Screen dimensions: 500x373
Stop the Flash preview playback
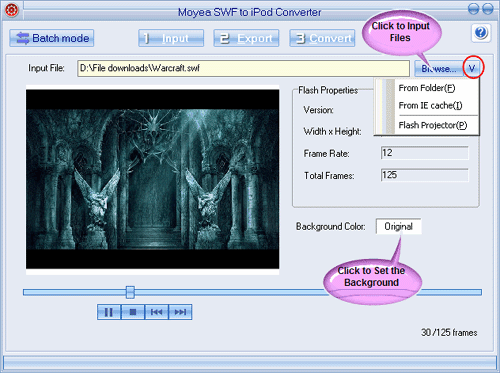[x=133, y=312]
